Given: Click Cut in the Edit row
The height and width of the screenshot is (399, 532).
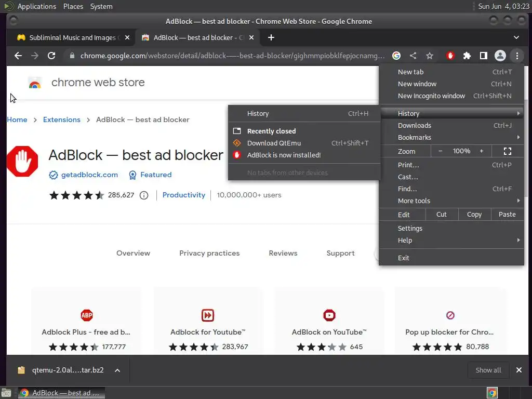Looking at the screenshot, I should 442,215.
